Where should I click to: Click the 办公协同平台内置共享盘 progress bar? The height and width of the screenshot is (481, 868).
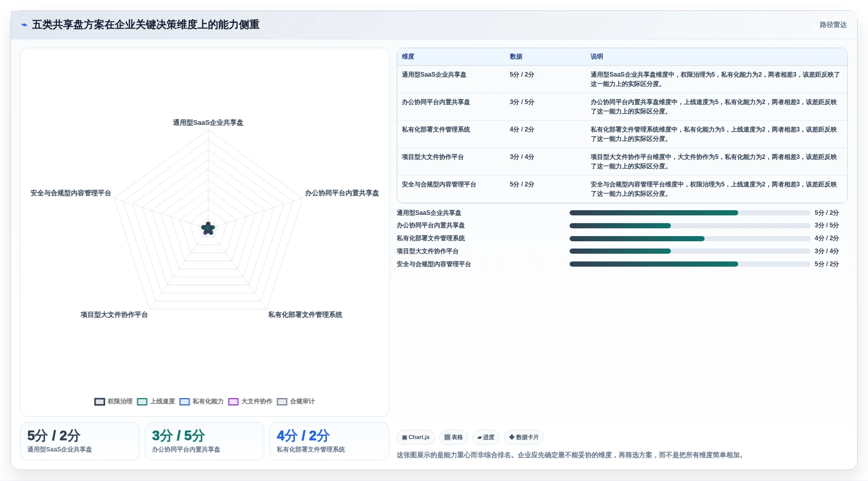[x=690, y=226]
